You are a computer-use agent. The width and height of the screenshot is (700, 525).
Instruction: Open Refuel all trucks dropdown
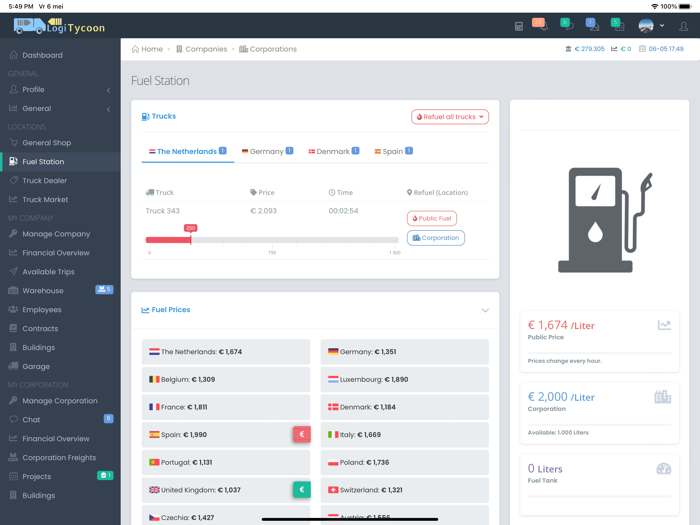pos(450,117)
